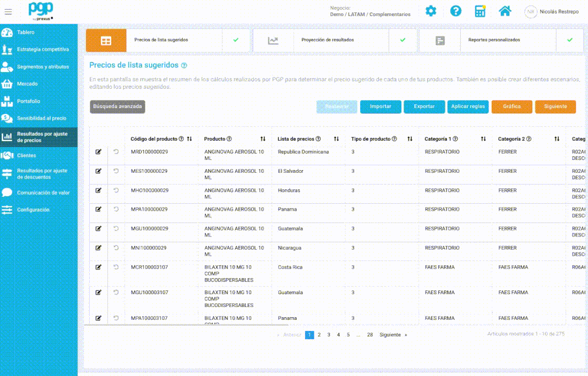Viewport: 588px width, 376px height.
Task: Go to page 3
Action: (329, 335)
